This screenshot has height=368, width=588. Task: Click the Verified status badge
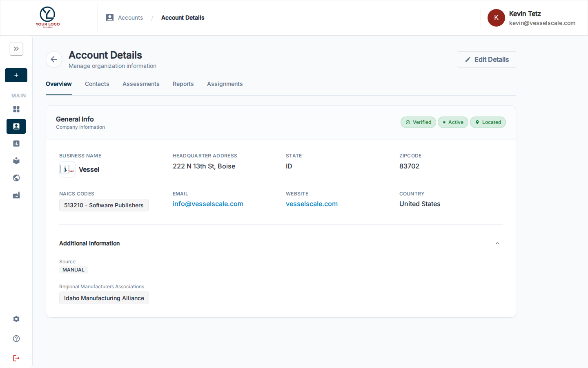[418, 122]
